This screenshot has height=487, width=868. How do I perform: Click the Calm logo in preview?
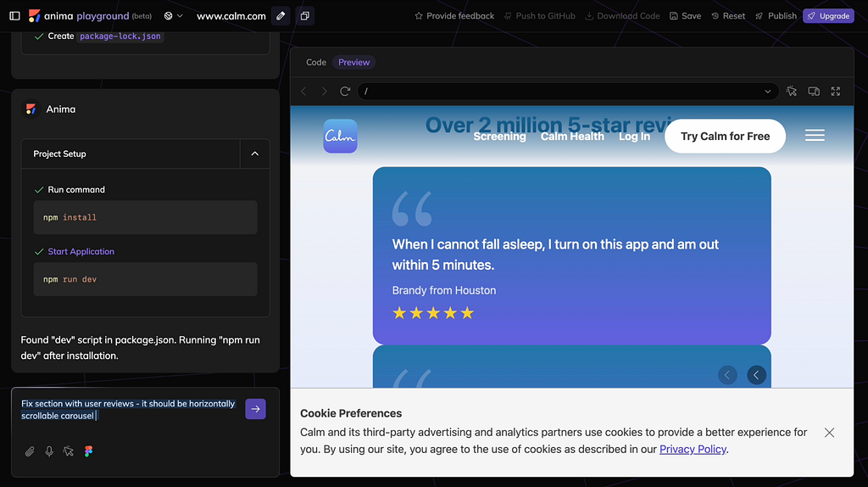point(340,137)
